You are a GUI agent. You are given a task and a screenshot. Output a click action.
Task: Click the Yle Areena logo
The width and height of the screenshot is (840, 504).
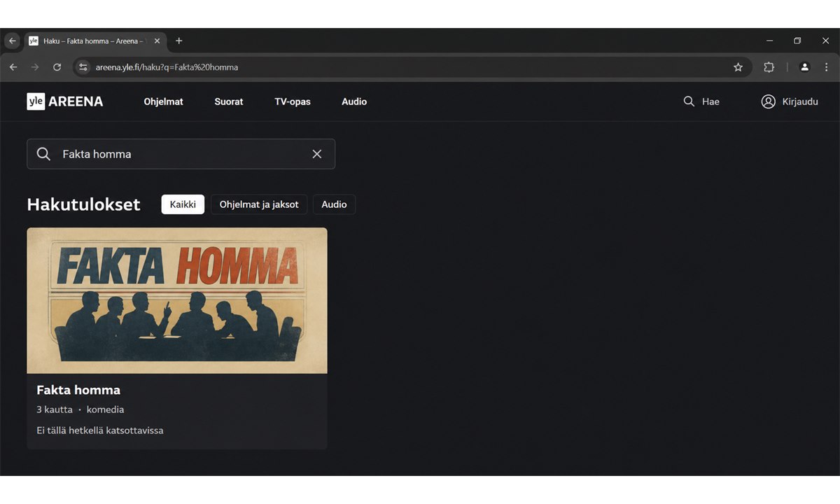(65, 101)
